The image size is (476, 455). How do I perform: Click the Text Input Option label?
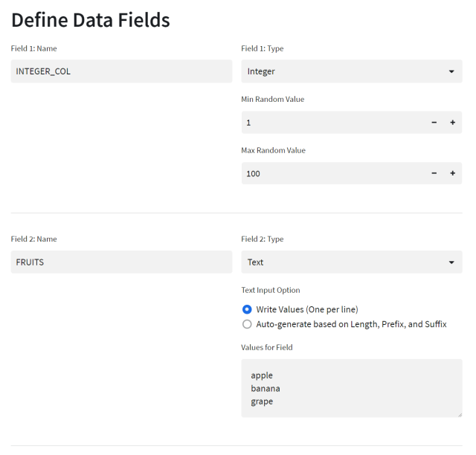point(271,290)
